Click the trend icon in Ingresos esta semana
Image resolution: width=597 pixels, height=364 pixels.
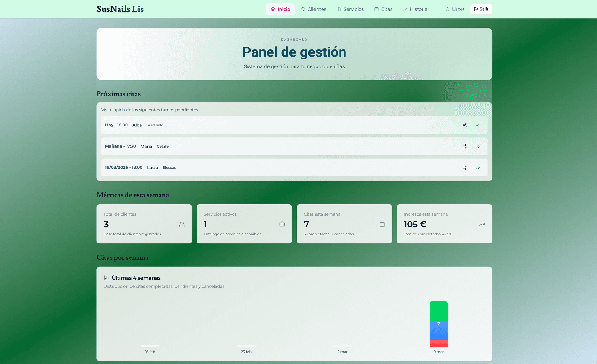(482, 224)
